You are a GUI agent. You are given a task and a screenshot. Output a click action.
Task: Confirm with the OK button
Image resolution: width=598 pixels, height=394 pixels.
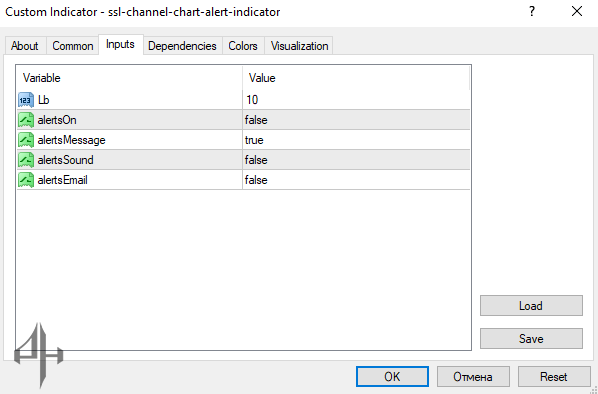coord(392,377)
